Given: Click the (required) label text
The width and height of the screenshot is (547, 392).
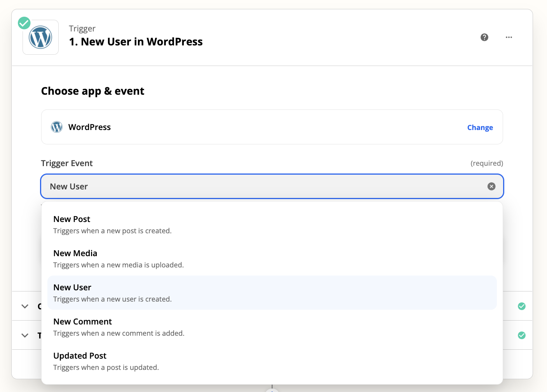Looking at the screenshot, I should (x=487, y=163).
